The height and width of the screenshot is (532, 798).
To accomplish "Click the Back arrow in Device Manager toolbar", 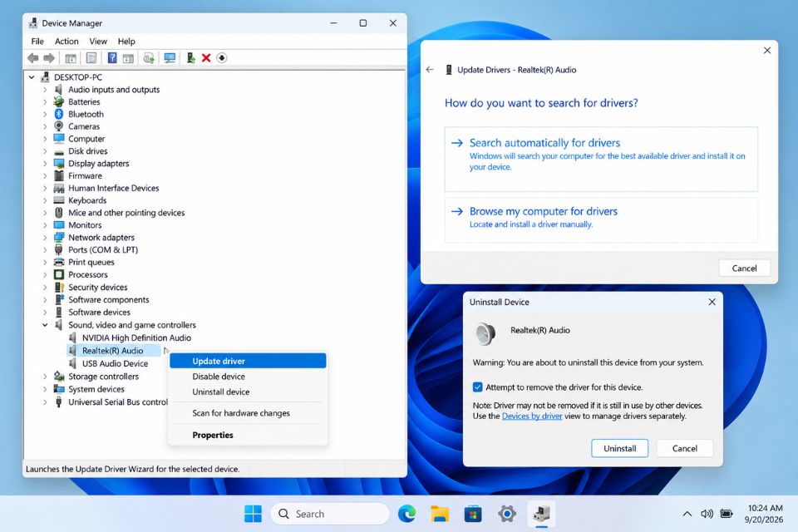I will 33,58.
